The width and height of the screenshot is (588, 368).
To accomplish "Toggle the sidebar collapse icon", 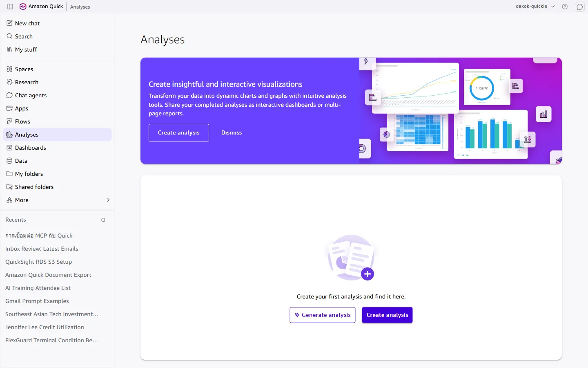I will [10, 7].
